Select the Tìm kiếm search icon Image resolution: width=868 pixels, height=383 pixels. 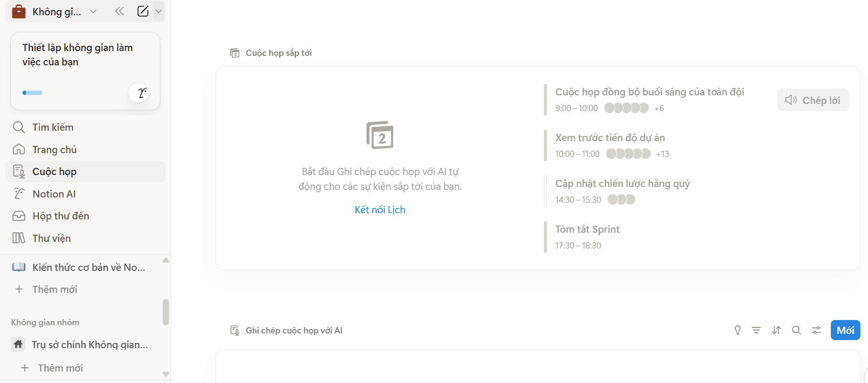[19, 127]
